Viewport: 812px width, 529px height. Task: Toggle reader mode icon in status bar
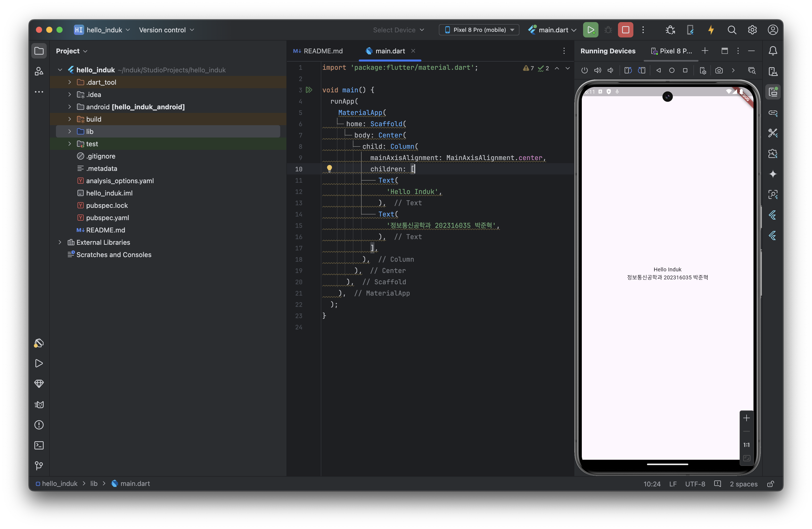click(x=717, y=484)
